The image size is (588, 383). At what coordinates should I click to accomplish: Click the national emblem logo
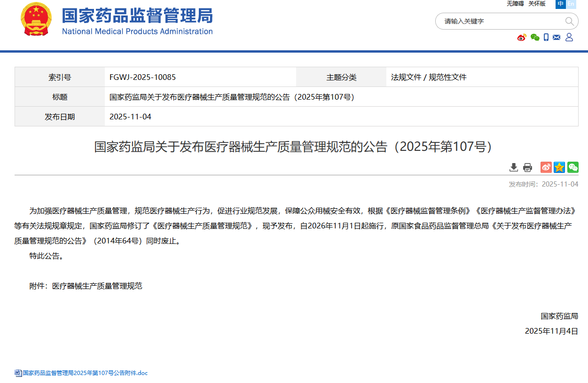[x=36, y=19]
